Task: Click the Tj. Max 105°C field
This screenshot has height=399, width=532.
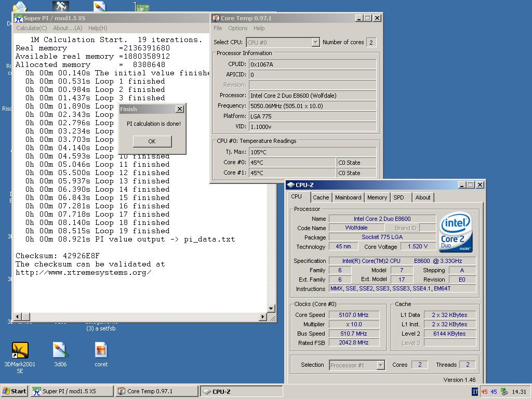Action: pyautogui.click(x=312, y=152)
